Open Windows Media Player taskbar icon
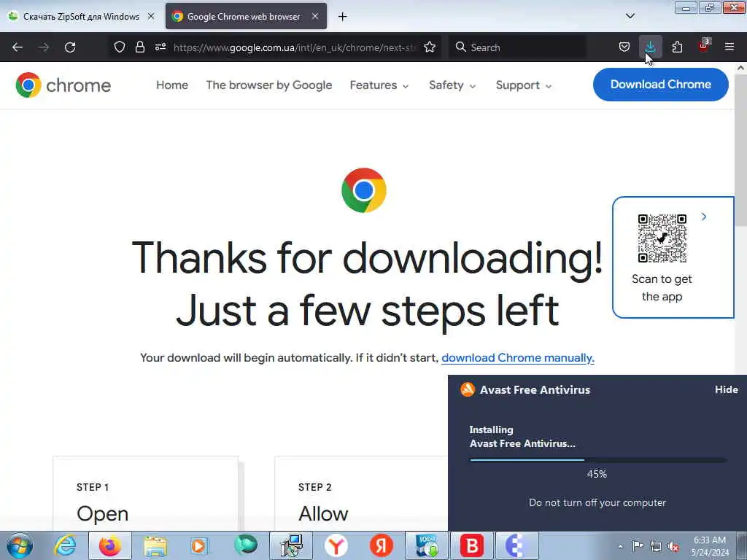The height and width of the screenshot is (560, 747). (x=200, y=545)
